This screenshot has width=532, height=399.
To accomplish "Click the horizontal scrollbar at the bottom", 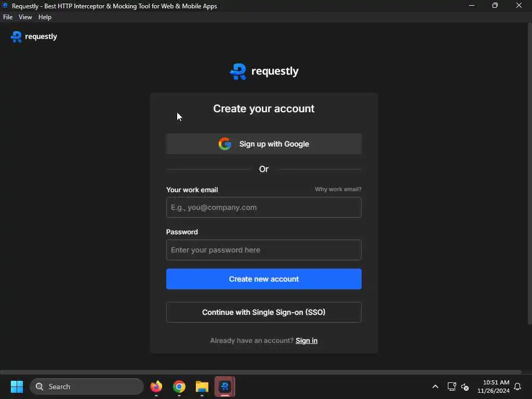I will [x=261, y=372].
